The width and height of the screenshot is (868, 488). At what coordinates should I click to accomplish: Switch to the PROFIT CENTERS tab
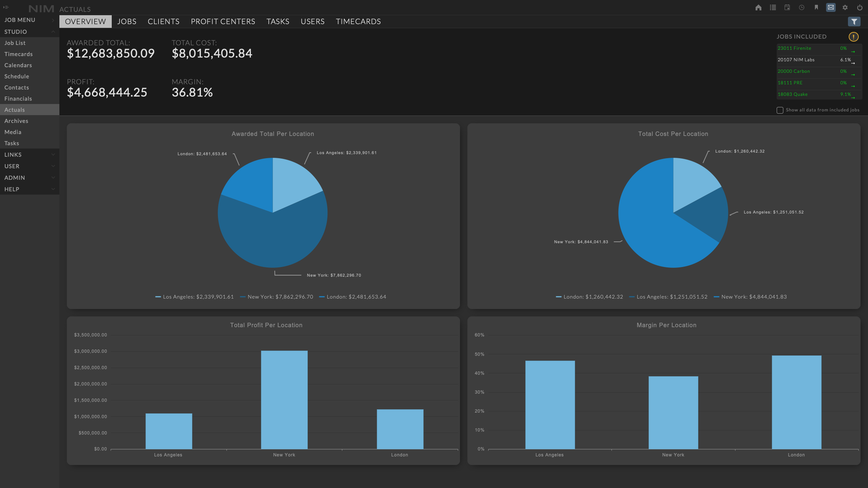tap(223, 22)
